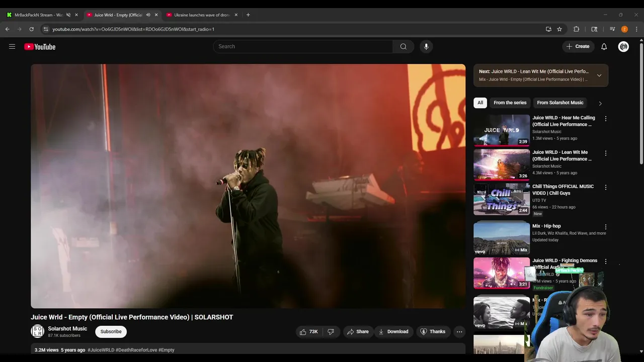Open Solarshot Music channel avatar
The image size is (644, 362).
[37, 331]
